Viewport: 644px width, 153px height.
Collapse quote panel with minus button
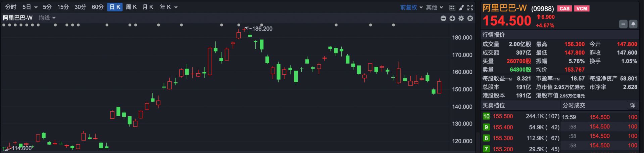623,24
